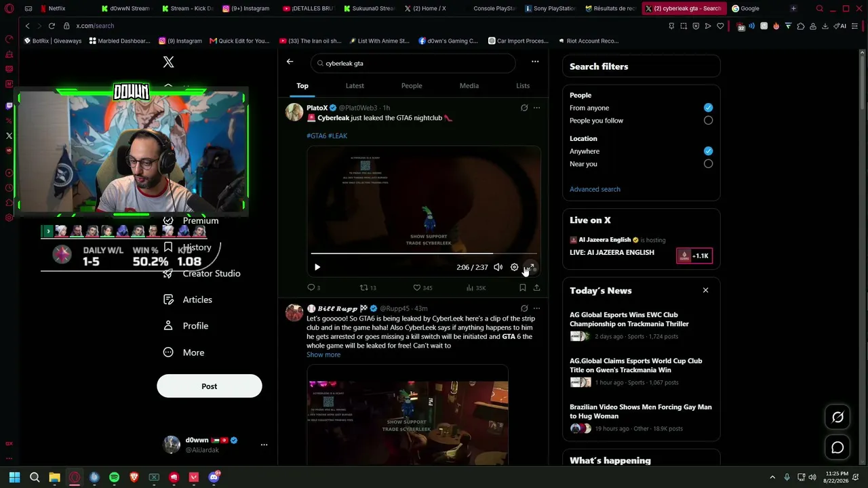
Task: Open the browser extensions icon
Action: [x=800, y=26]
